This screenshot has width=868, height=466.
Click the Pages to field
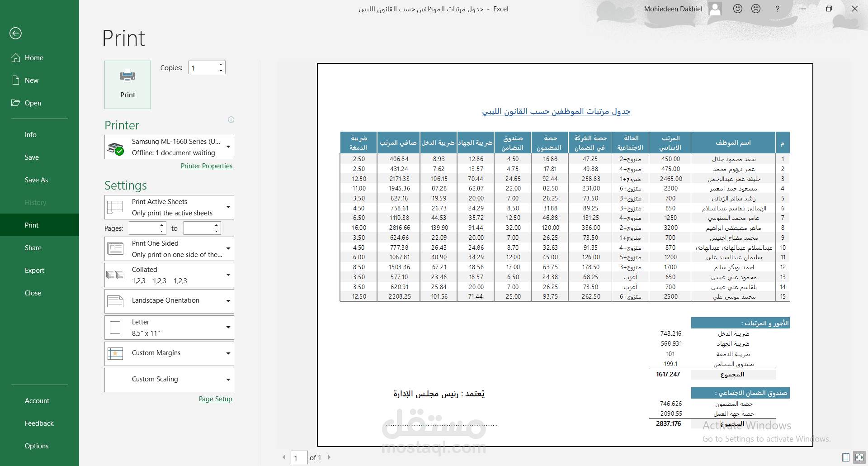198,228
